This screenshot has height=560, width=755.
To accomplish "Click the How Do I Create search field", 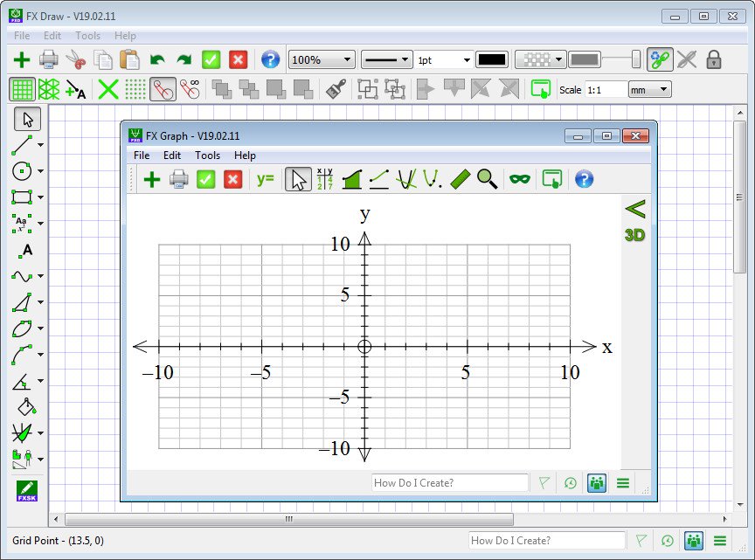I will (x=450, y=482).
